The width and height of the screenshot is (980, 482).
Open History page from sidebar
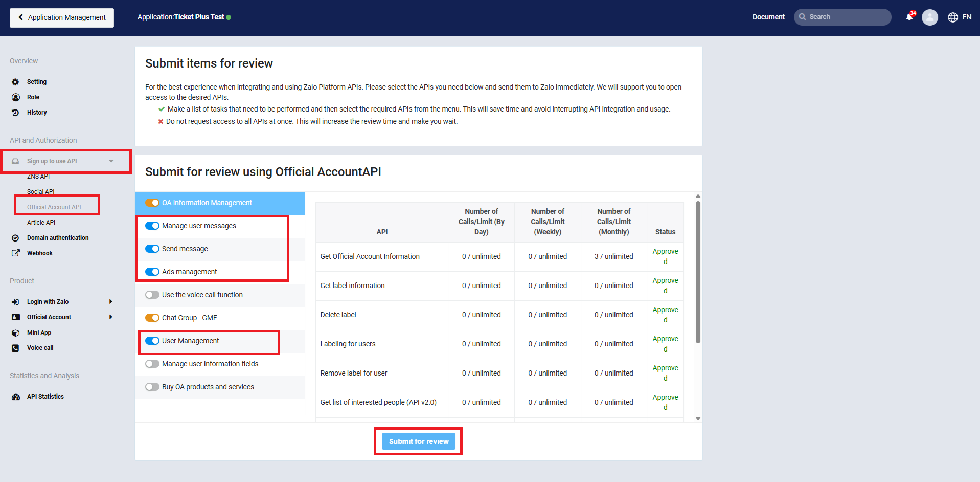(x=37, y=113)
